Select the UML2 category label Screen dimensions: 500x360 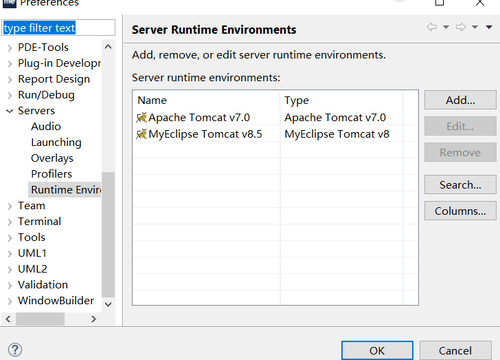click(x=32, y=269)
